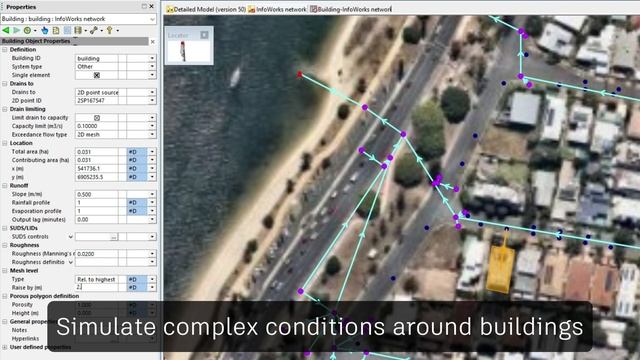640x360 pixels.
Task: Open dropdown next to key pin icon
Action: coord(118,31)
